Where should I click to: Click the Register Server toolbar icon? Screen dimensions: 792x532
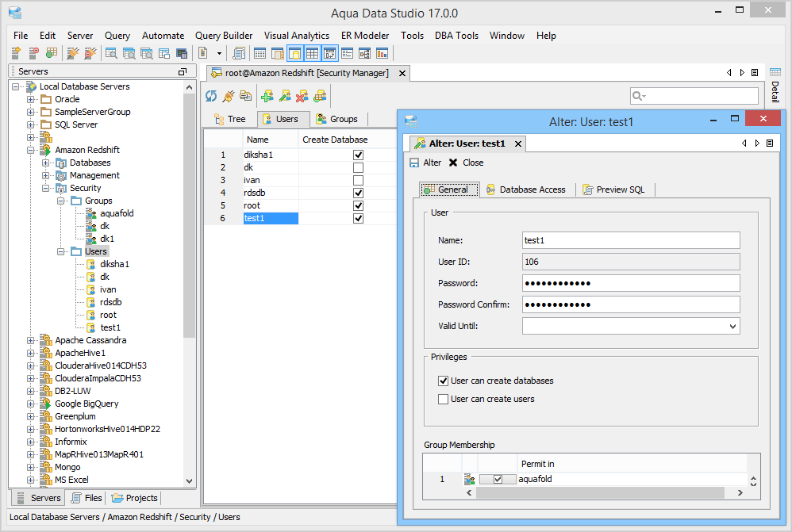point(16,53)
